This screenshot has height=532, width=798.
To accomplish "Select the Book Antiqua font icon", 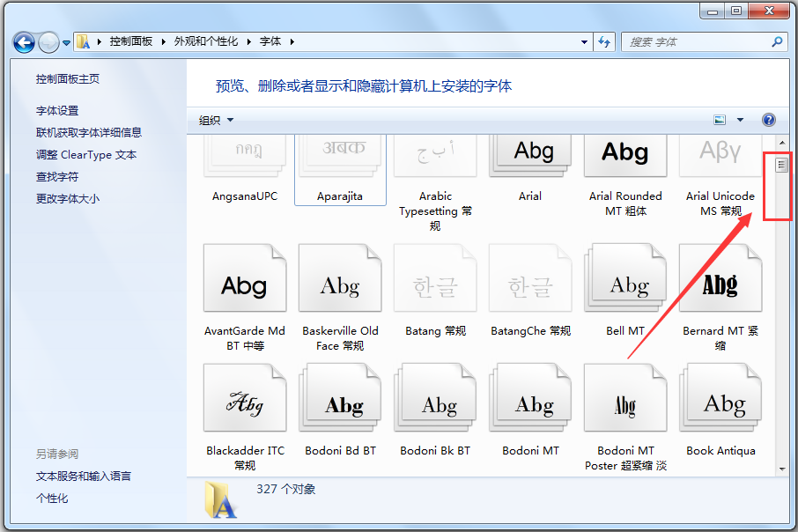I will 720,397.
